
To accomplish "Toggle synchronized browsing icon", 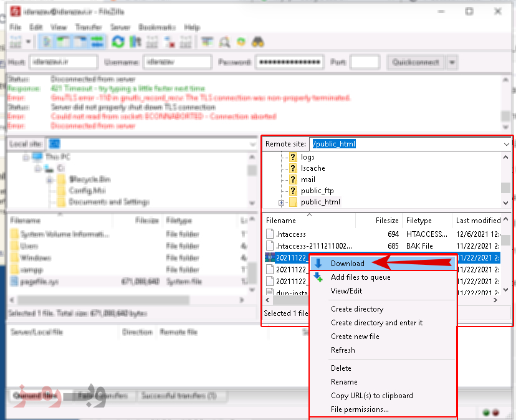I will click(x=241, y=42).
